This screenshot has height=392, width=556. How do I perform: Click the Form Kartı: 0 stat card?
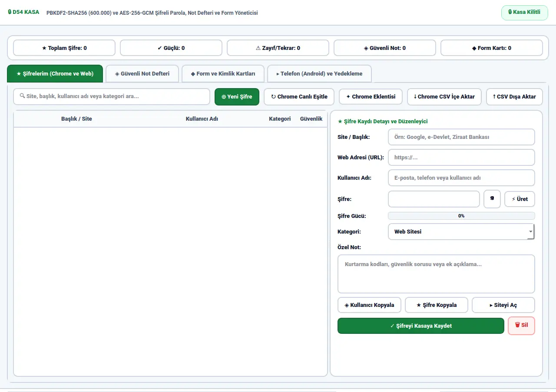coord(492,48)
